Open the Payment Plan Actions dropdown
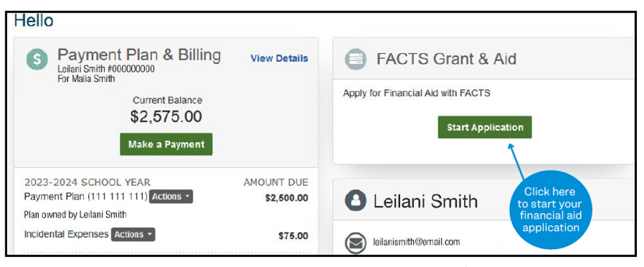The height and width of the screenshot is (267, 644). tap(171, 197)
